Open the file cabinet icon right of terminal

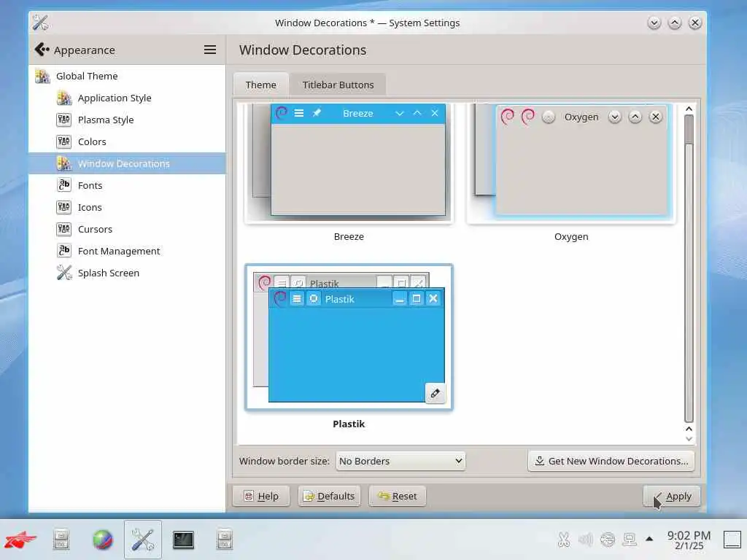[225, 540]
